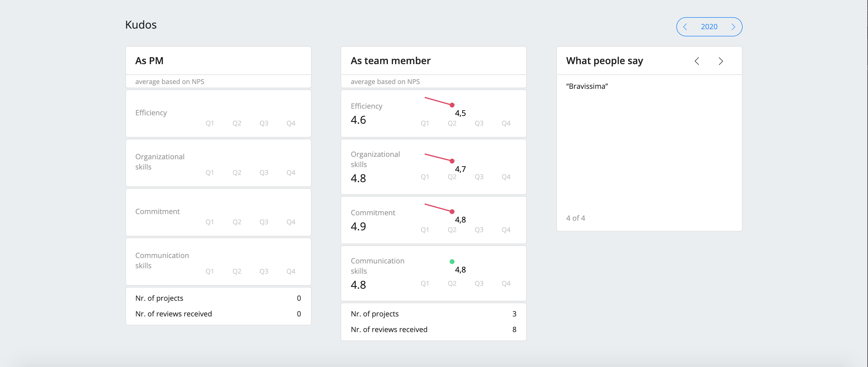This screenshot has width=868, height=367.
Task: Select the red Efficiency Q2 data point
Action: point(452,105)
